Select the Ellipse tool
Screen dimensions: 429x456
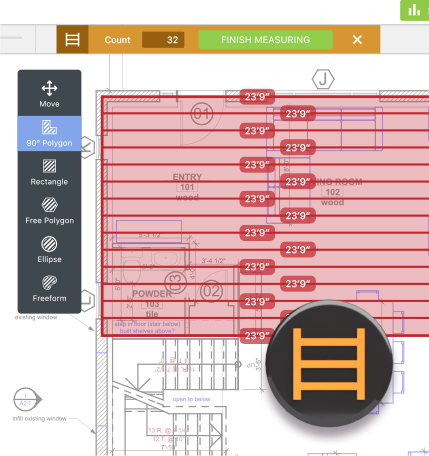(x=49, y=250)
